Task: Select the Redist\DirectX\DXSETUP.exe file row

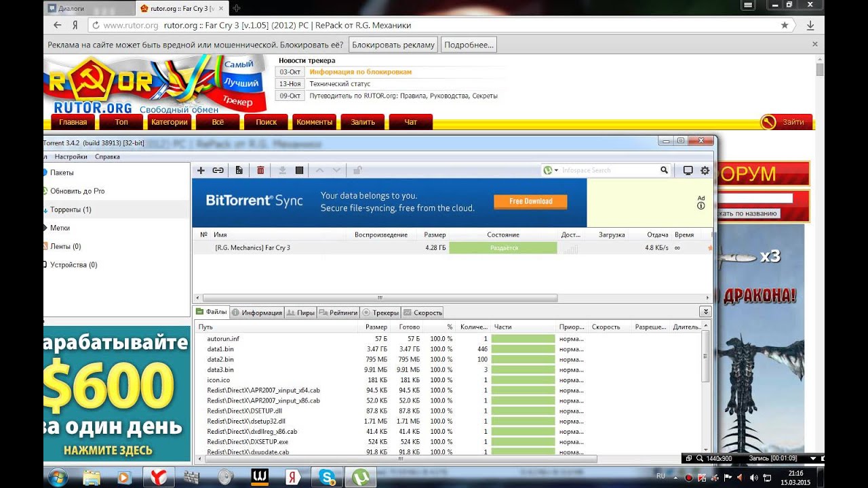Action: point(448,442)
